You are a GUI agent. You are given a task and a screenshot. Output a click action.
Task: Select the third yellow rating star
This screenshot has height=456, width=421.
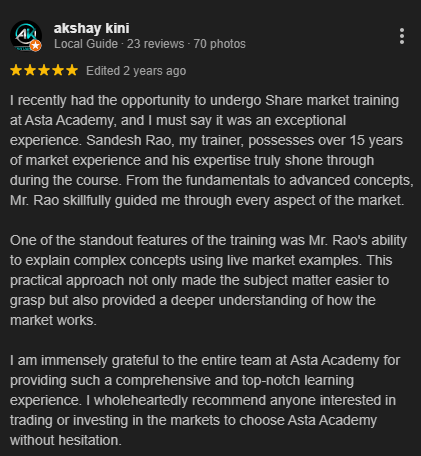point(44,70)
